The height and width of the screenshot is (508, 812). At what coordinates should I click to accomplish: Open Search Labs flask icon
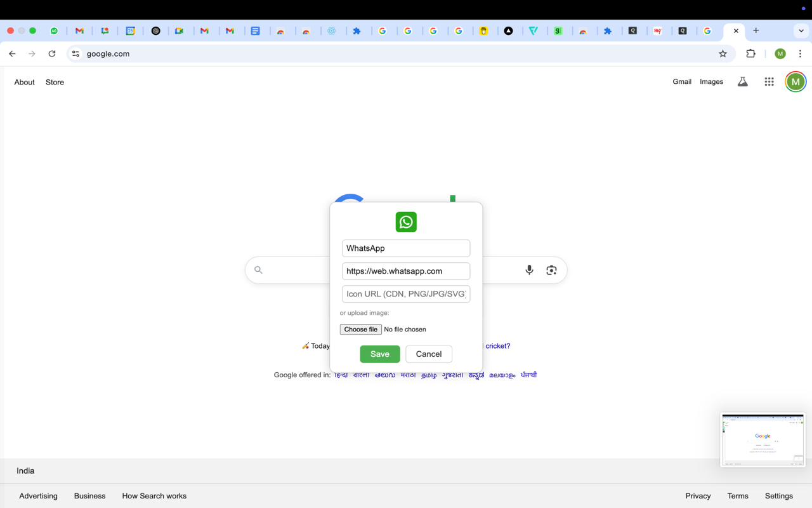(742, 81)
